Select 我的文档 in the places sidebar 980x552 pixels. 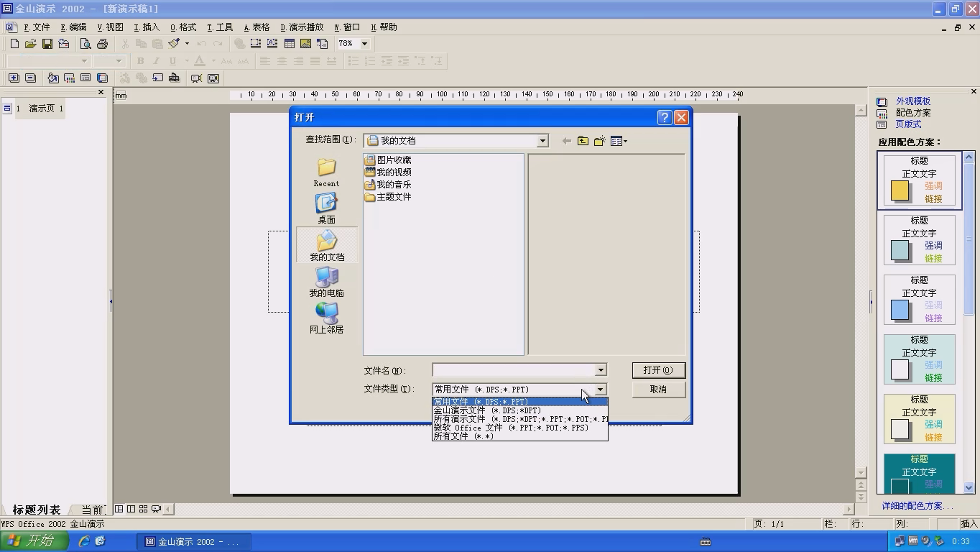coord(327,245)
